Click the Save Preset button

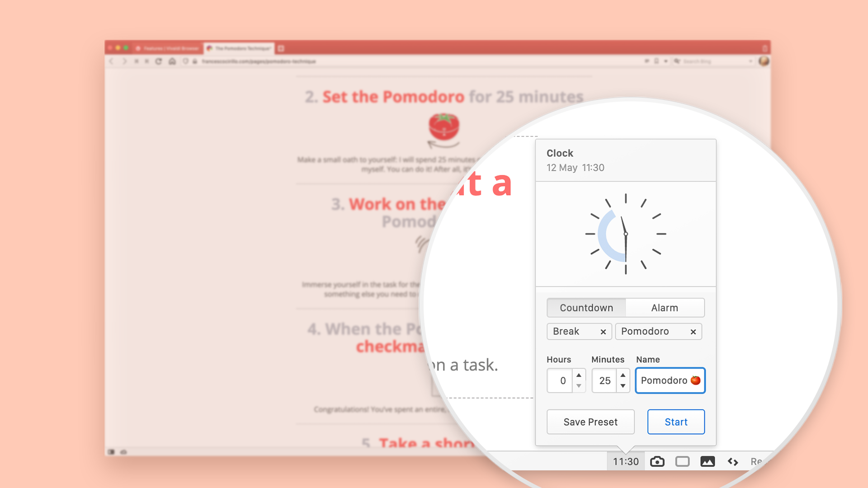click(x=590, y=422)
